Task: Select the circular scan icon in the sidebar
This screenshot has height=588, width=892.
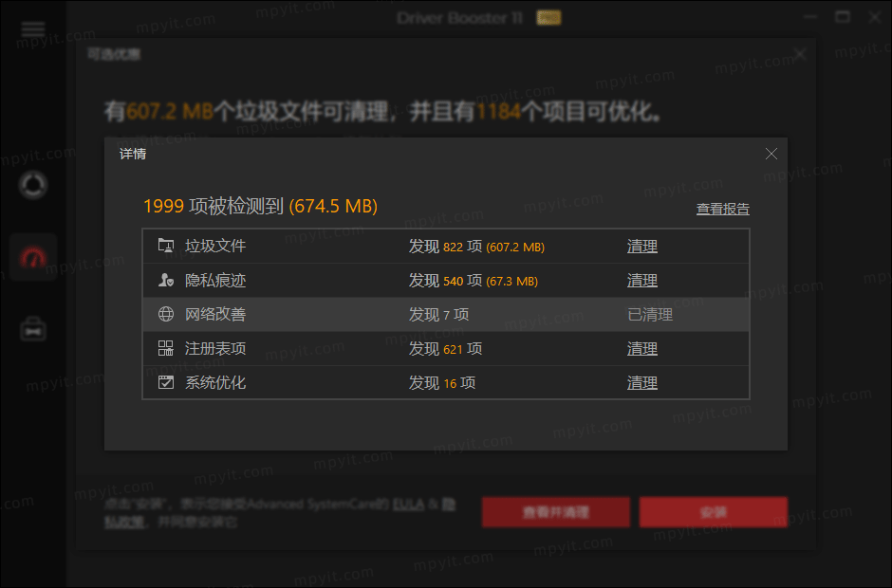Action: (x=33, y=185)
